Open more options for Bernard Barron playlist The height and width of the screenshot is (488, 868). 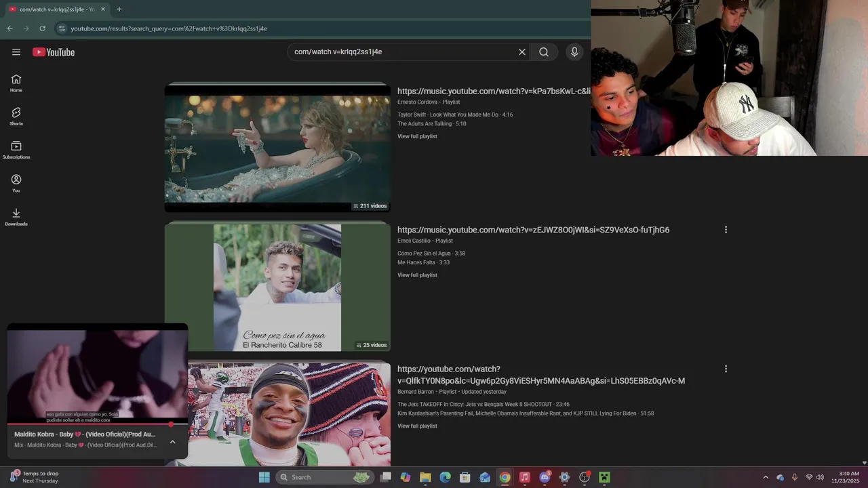point(726,369)
